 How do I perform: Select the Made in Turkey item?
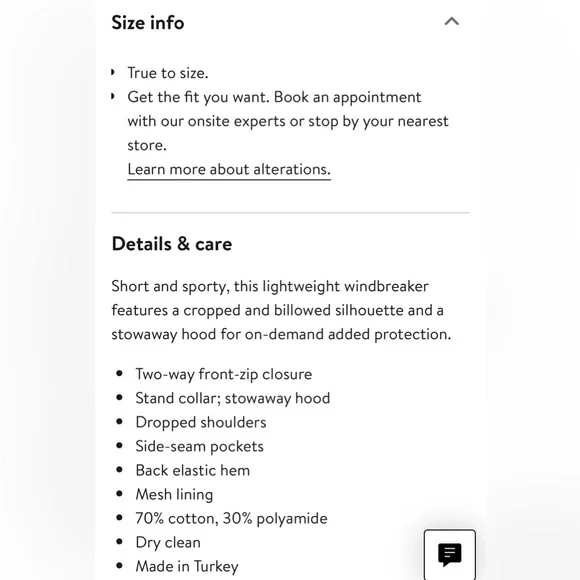coord(187,567)
